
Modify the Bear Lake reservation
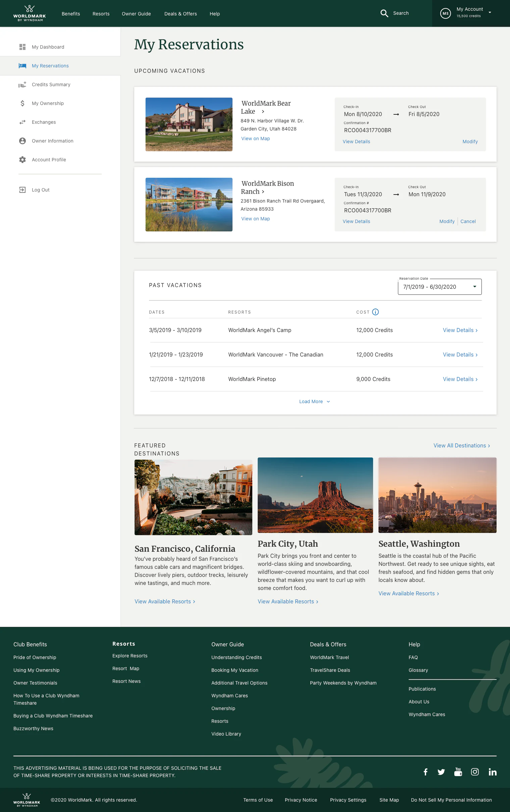pos(470,142)
